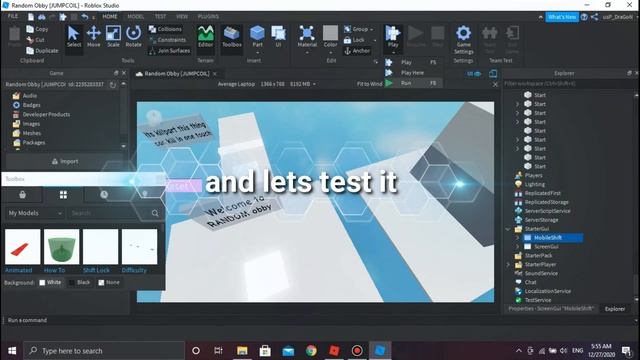Viewport: 640px width, 360px height.
Task: Toggle Collisions in the Tools group
Action: (x=165, y=29)
